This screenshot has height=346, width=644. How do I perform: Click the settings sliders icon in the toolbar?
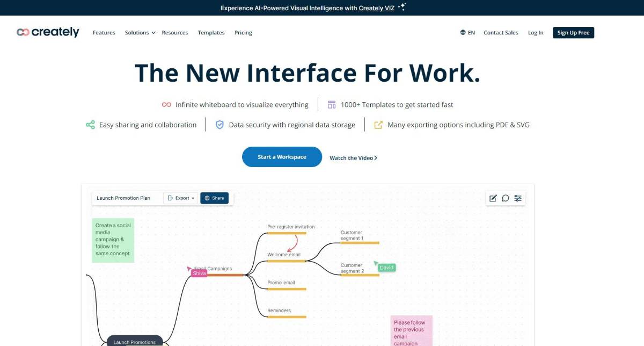coord(517,198)
